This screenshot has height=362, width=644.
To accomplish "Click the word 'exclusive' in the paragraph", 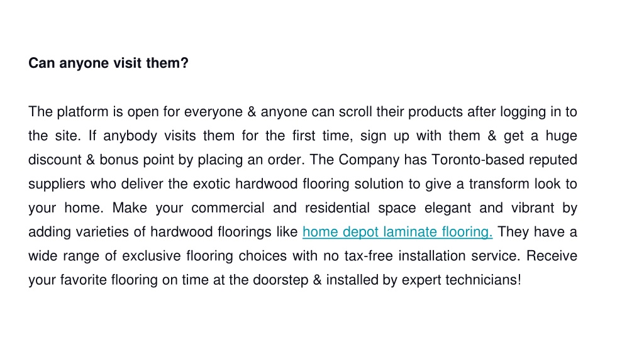I will [151, 256].
